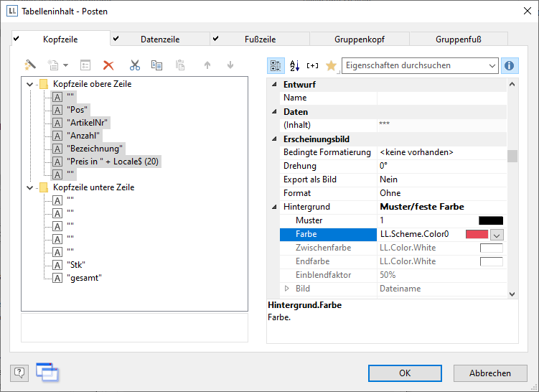
Task: Open the help icon at bottom left
Action: point(19,372)
